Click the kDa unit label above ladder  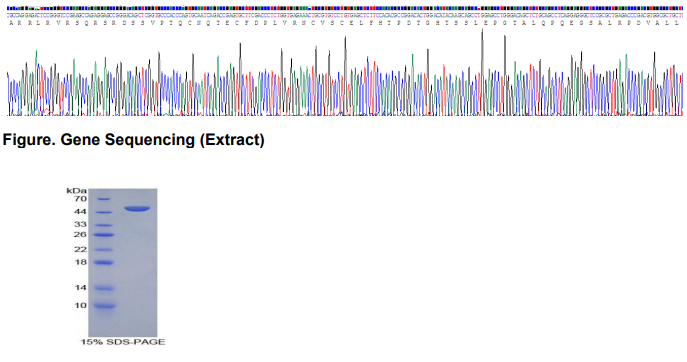[x=76, y=191]
